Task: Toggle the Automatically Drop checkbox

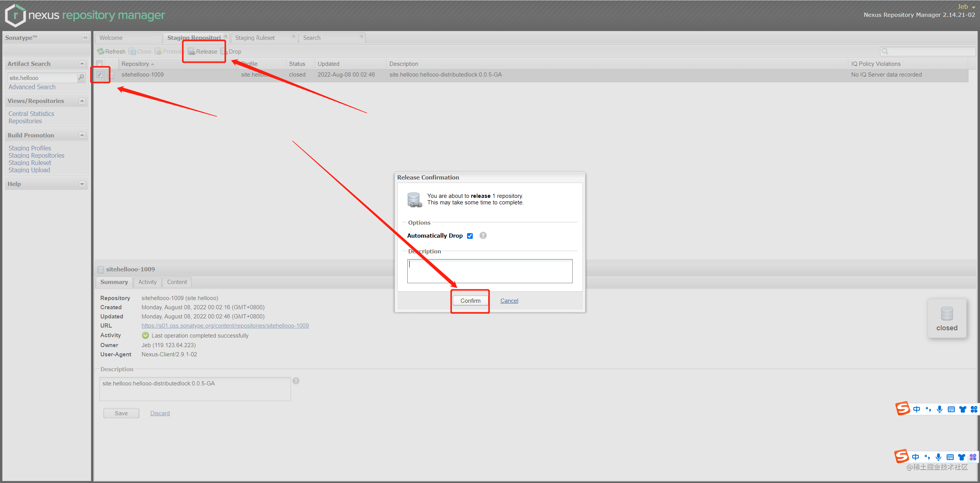Action: click(470, 236)
